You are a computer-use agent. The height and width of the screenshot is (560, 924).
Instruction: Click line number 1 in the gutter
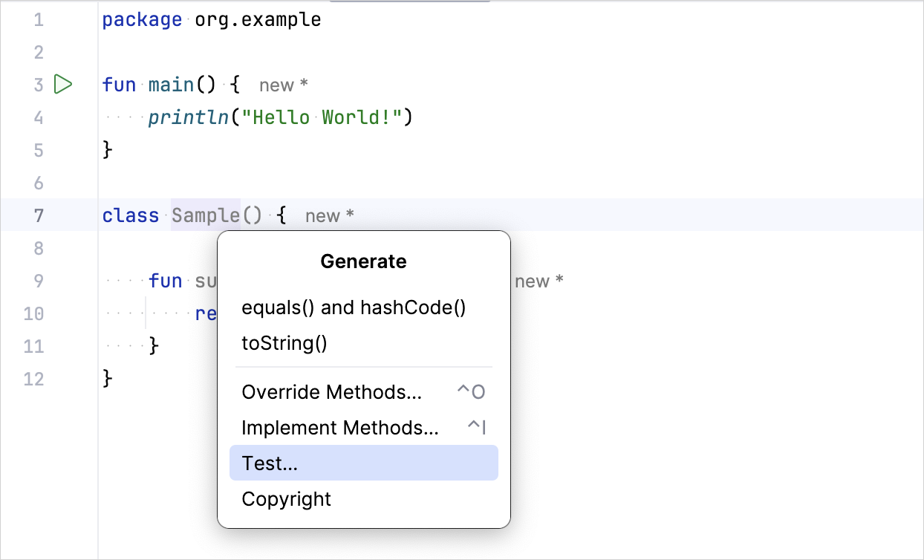(39, 19)
